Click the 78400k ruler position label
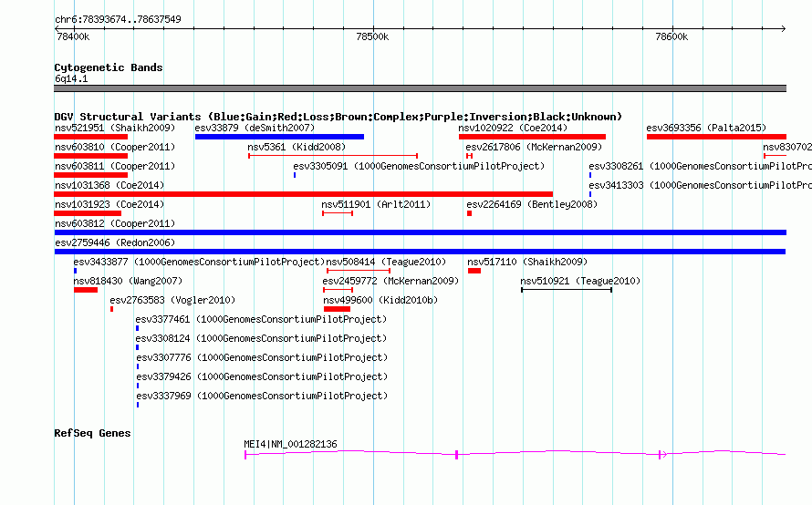 tap(73, 36)
